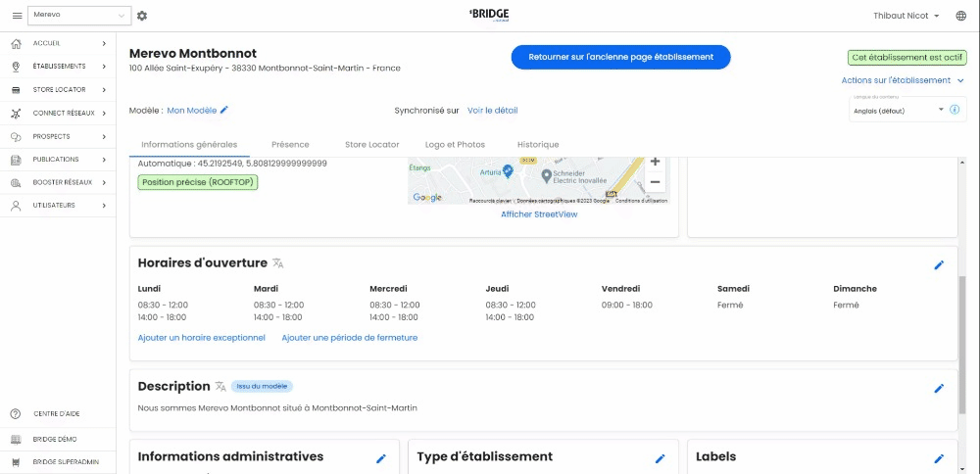
Task: Click Retourner sur l'ancienne page établissement
Action: 620,57
